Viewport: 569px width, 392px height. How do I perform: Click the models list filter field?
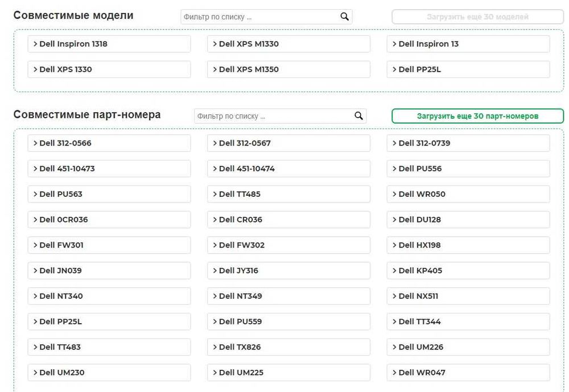(259, 17)
